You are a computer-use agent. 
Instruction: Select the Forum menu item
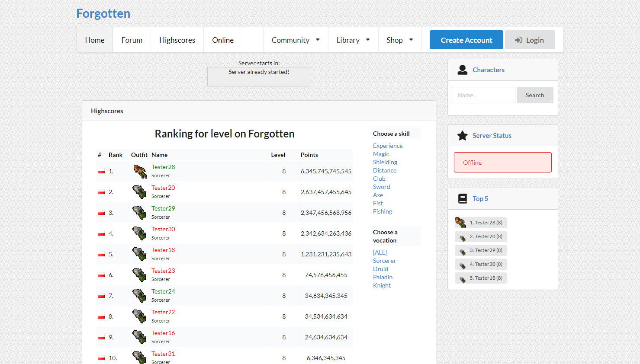(132, 40)
